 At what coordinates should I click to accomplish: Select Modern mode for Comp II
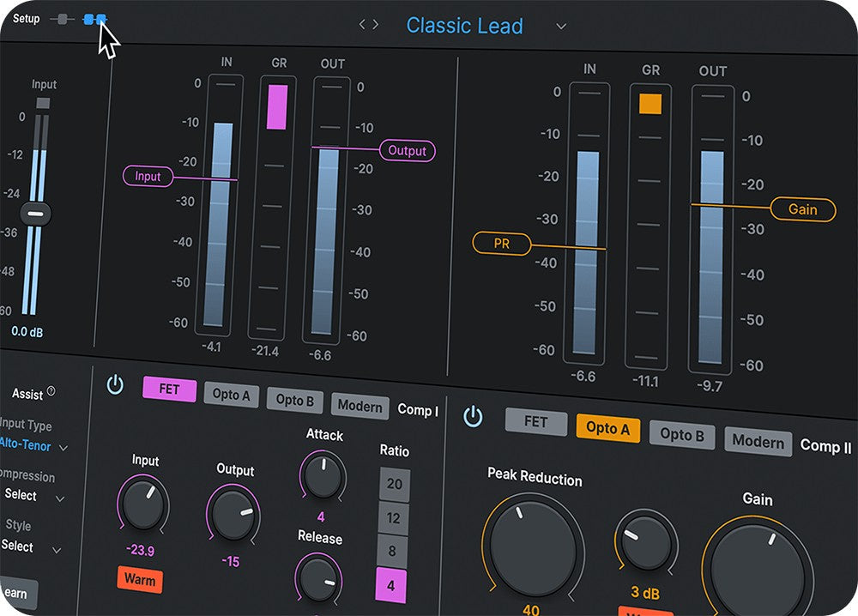pos(758,442)
